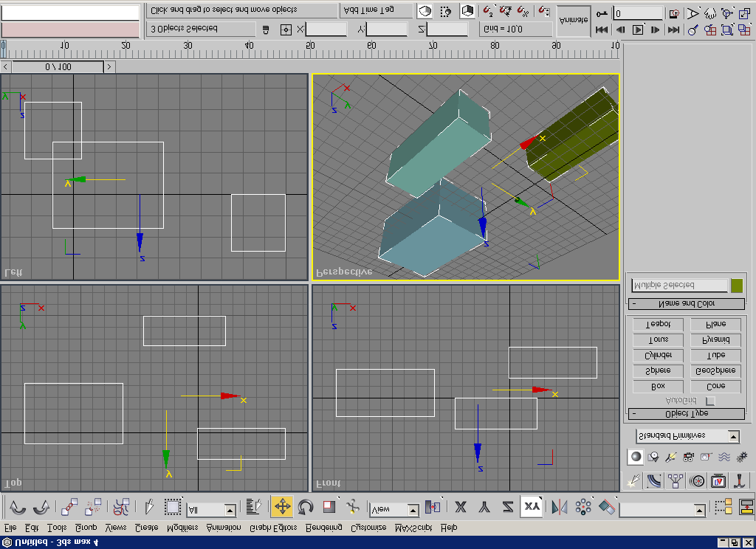Click the Min/Max viewport toggle icon
This screenshot has width=756, height=549.
(744, 13)
